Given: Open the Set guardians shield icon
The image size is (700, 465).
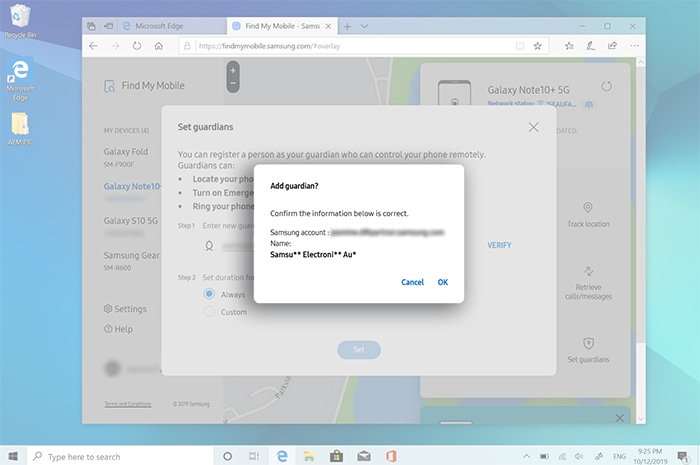Looking at the screenshot, I should coord(588,343).
